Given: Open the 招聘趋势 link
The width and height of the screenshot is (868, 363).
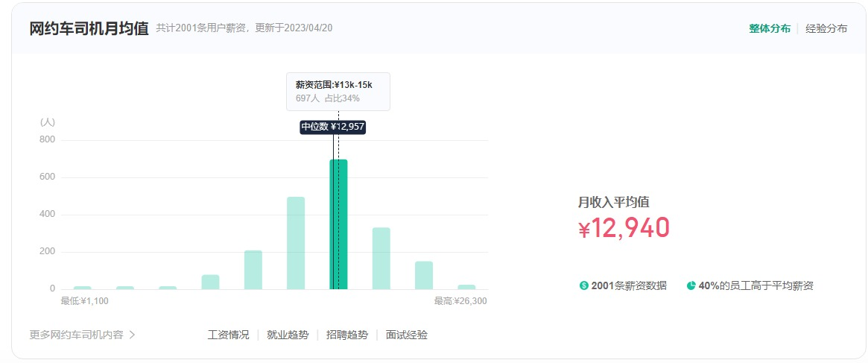Looking at the screenshot, I should pos(347,335).
